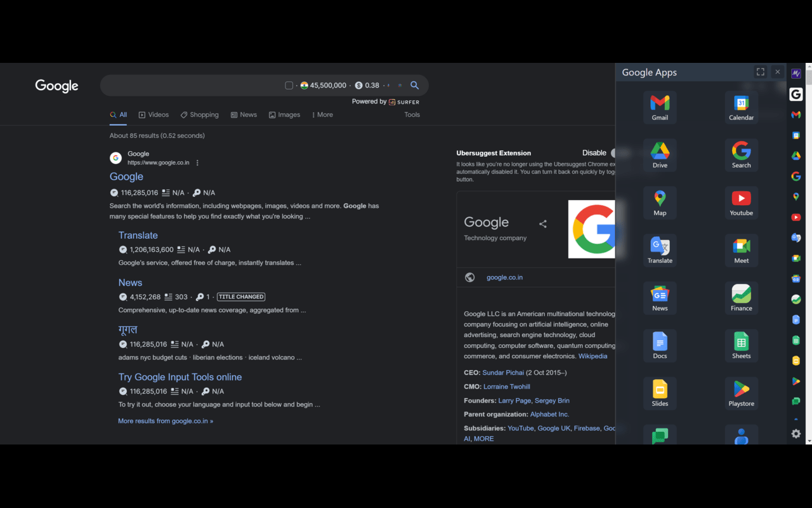
Task: Open the settings gear in the right sidebar
Action: tap(796, 434)
